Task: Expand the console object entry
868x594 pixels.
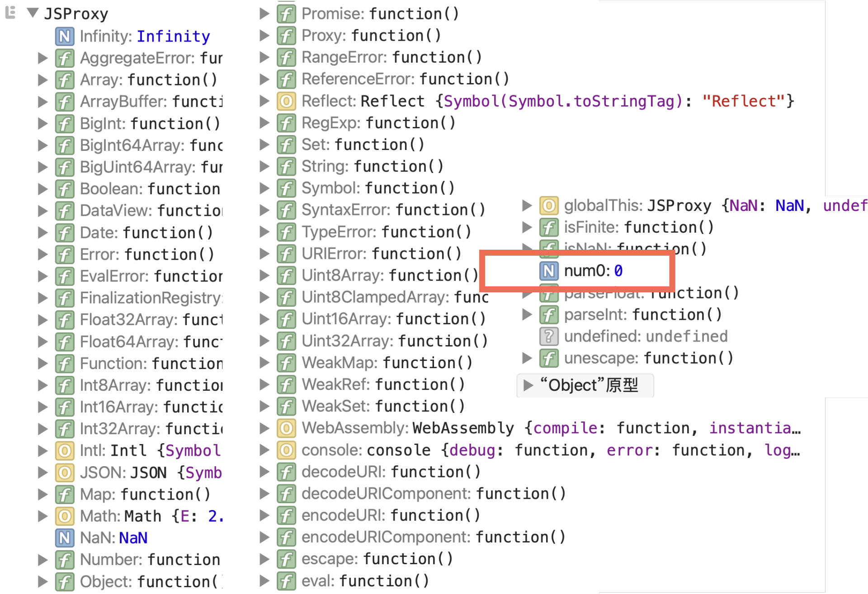Action: 264,450
